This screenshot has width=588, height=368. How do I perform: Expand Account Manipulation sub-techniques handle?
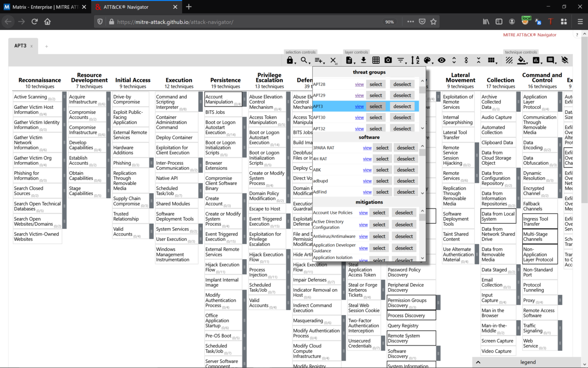245,100
